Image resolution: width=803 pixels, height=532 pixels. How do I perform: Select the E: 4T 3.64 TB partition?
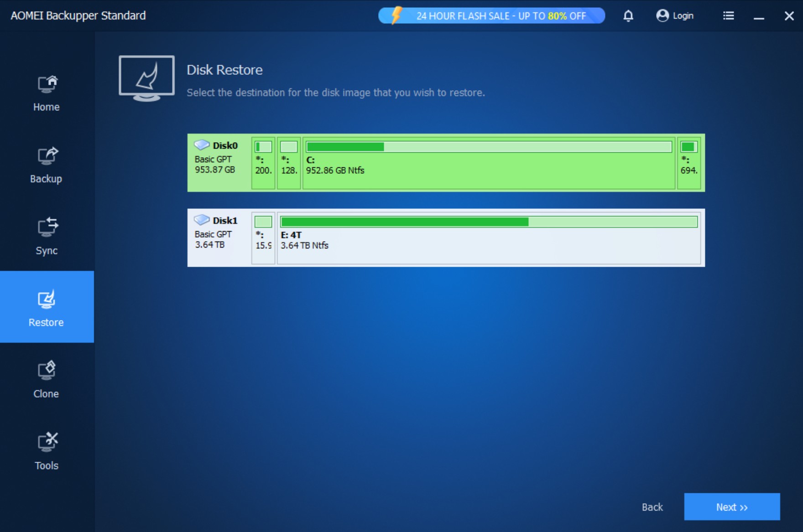pyautogui.click(x=489, y=238)
